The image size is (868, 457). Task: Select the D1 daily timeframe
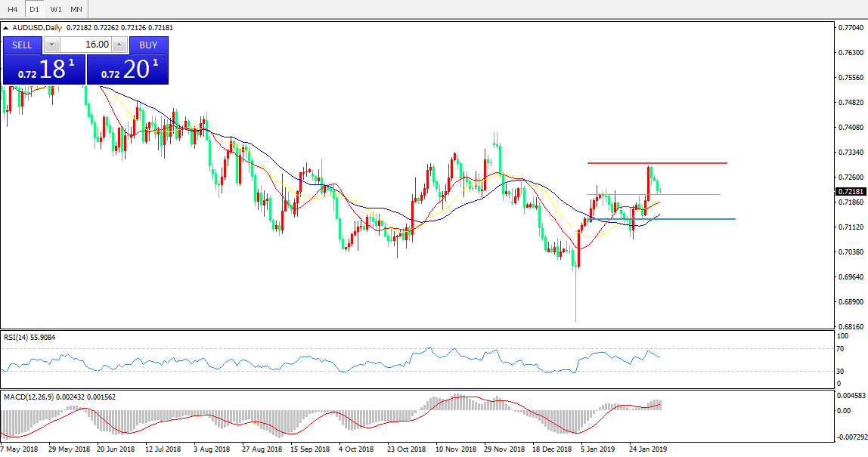coord(34,9)
